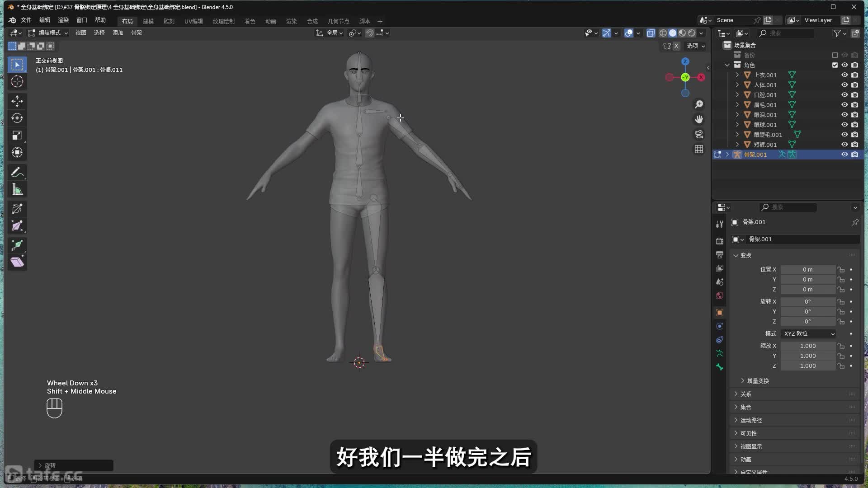Click the 缩放 X value field

click(807, 346)
